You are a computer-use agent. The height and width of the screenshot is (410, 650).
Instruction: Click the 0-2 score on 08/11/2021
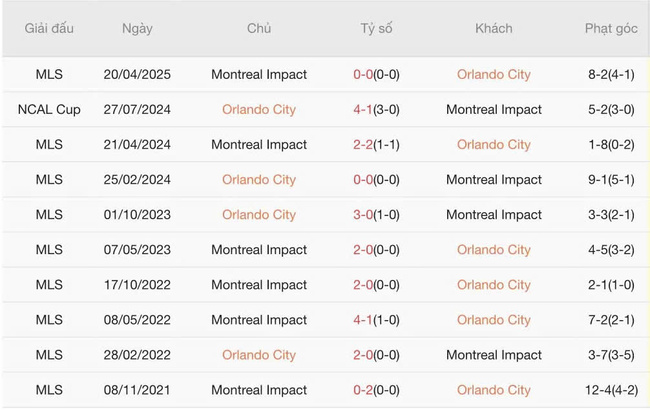click(363, 389)
